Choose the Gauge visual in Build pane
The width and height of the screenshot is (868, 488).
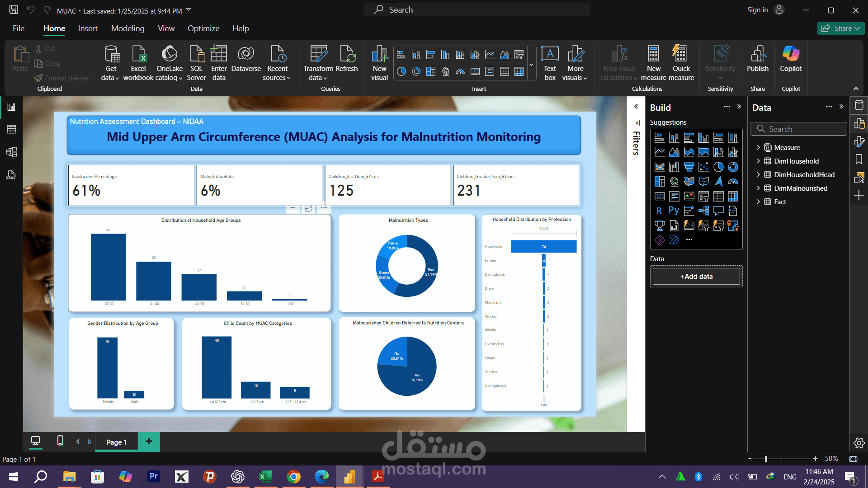point(733,182)
